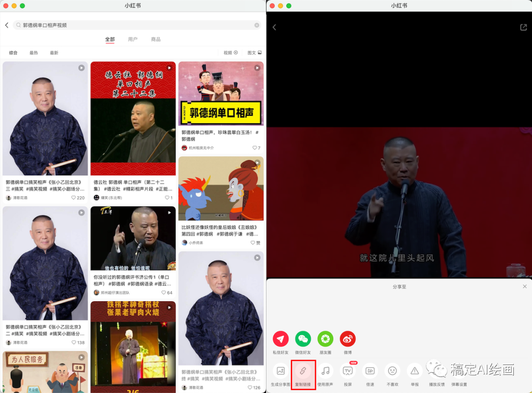The height and width of the screenshot is (393, 532).
Task: Sort results by 综合
Action: [13, 53]
